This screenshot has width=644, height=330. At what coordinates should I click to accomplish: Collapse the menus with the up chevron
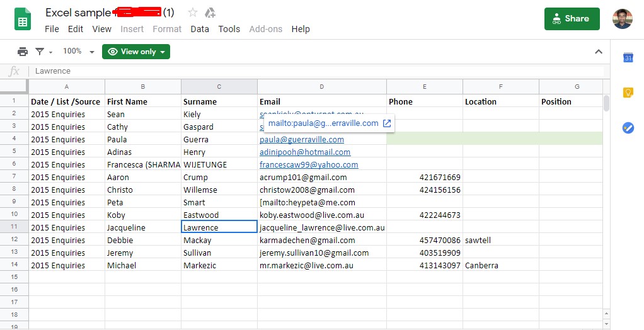[x=599, y=52]
